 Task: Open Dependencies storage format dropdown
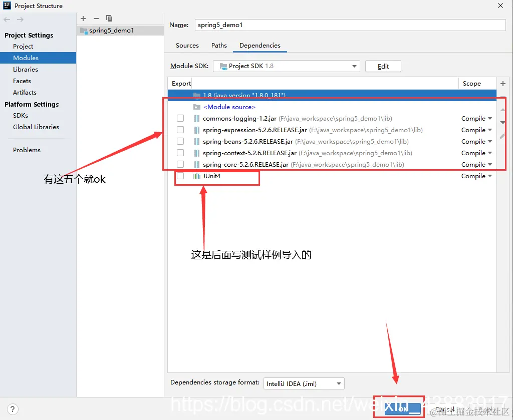(x=304, y=384)
